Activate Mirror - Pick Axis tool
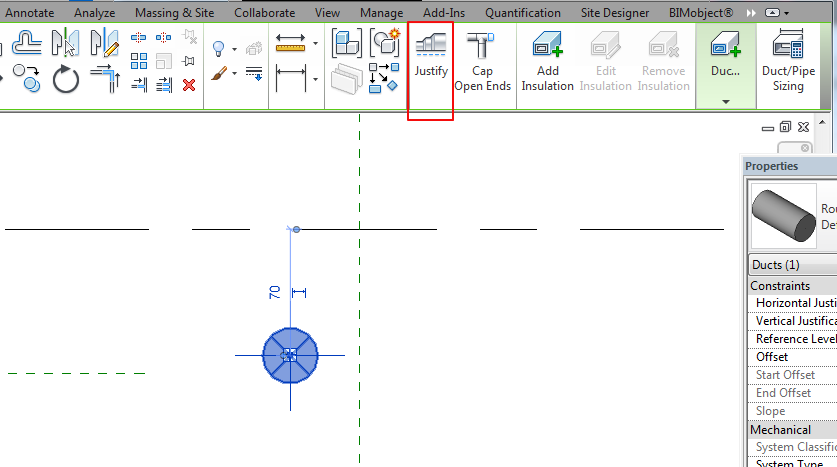The height and width of the screenshot is (467, 837). point(65,43)
